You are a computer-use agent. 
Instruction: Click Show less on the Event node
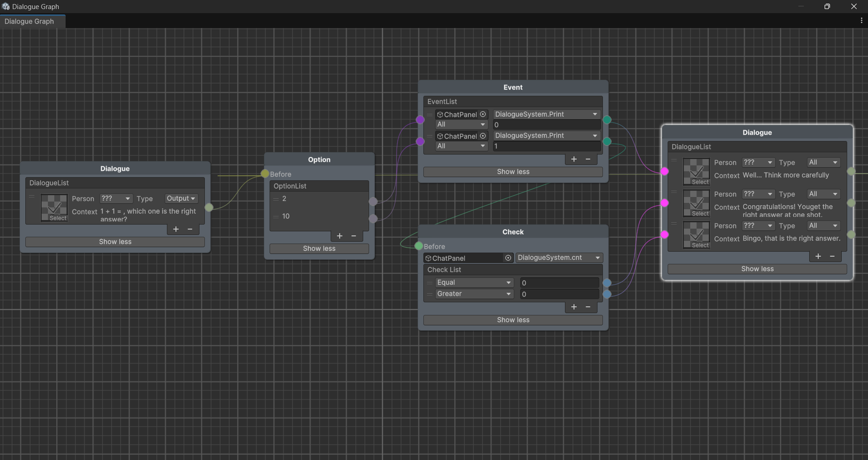tap(513, 172)
